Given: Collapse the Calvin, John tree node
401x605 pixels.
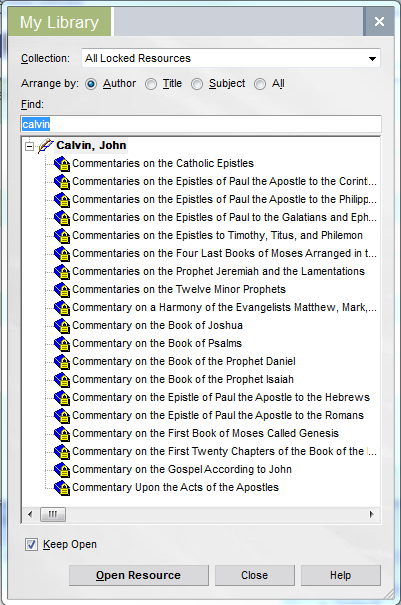Looking at the screenshot, I should pos(29,146).
